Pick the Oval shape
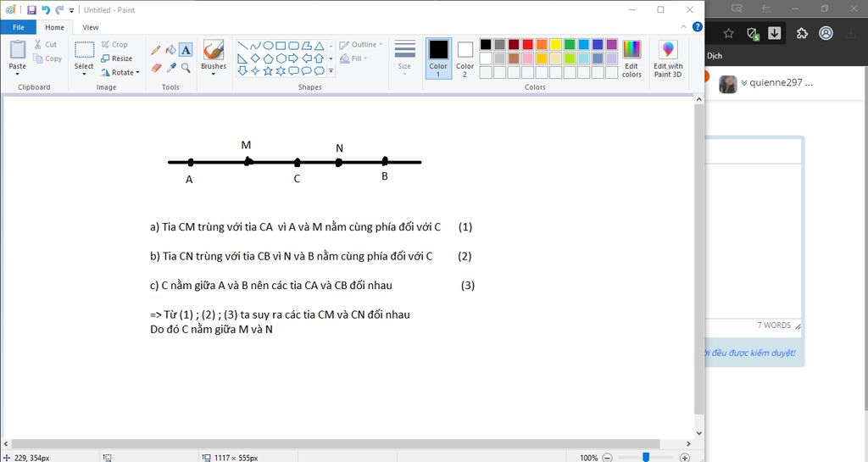The height and width of the screenshot is (462, 868). [x=268, y=46]
